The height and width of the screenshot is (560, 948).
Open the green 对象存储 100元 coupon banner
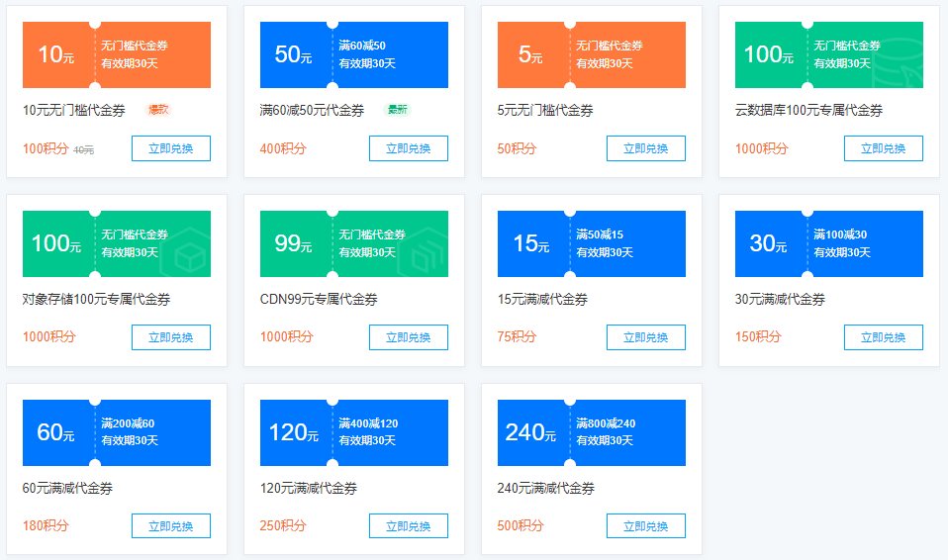pos(117,243)
